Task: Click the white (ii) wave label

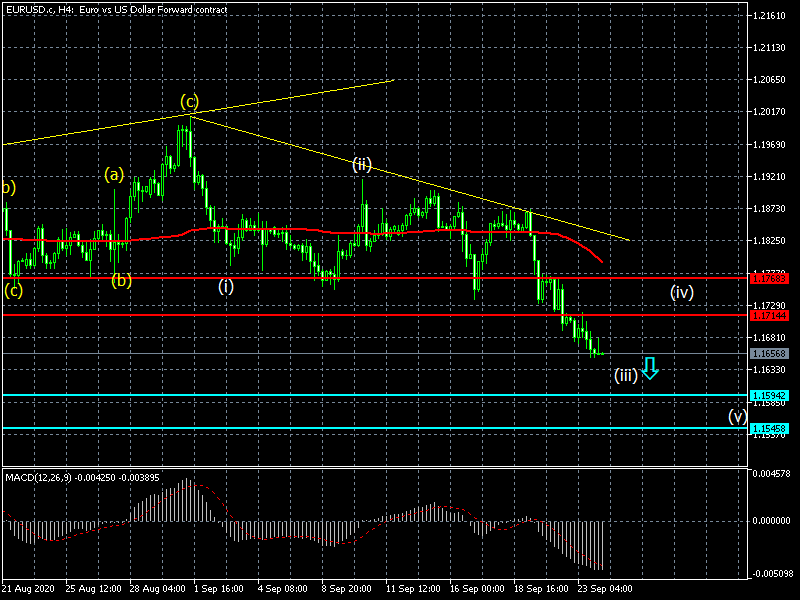Action: tap(362, 164)
